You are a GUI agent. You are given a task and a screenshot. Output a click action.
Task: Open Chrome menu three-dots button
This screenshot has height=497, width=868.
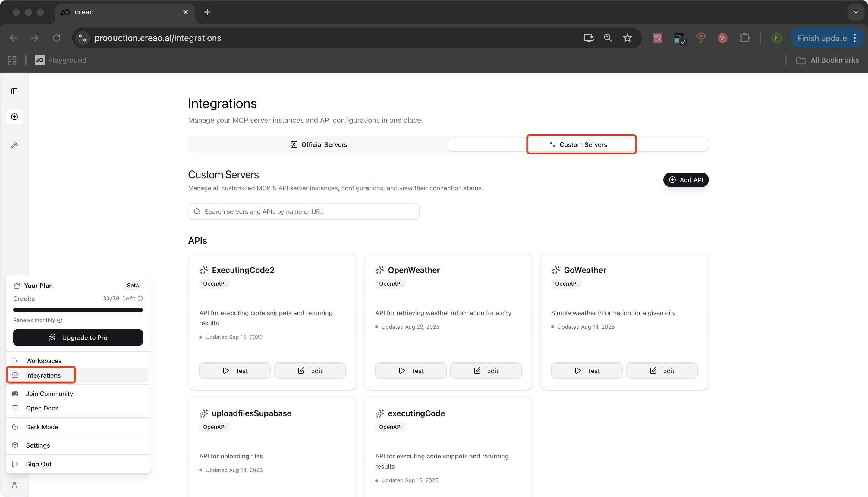click(855, 38)
